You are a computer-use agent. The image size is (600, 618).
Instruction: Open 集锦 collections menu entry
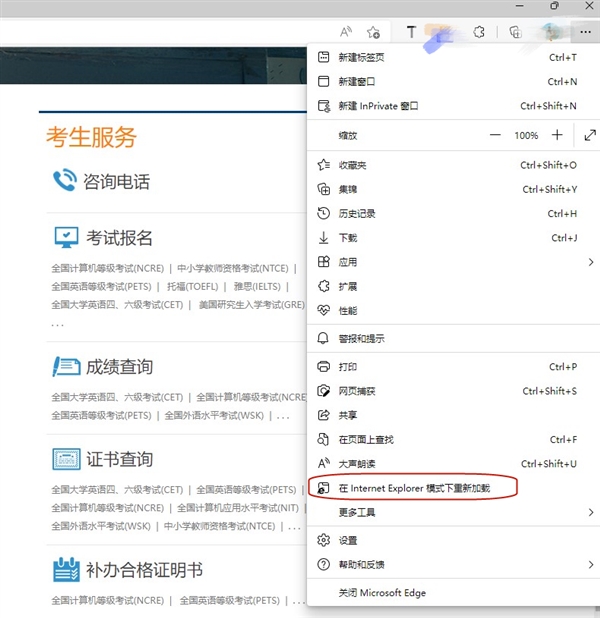coord(453,190)
